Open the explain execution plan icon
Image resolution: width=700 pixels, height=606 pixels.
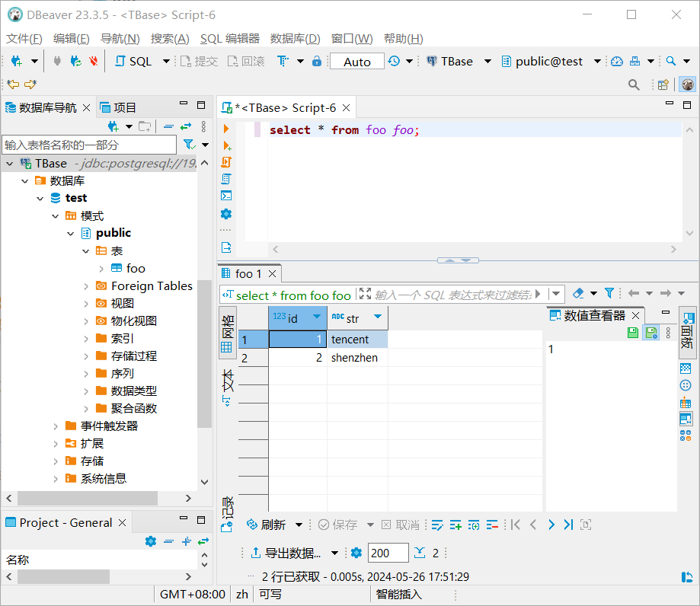pos(226,179)
